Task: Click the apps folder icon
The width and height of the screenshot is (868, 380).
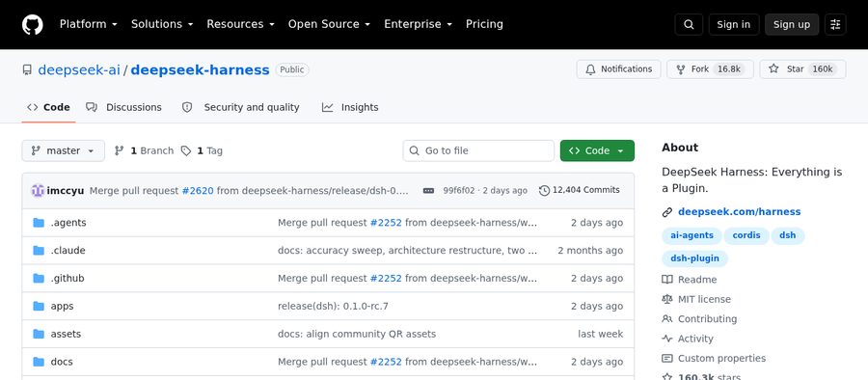Action: click(x=39, y=306)
